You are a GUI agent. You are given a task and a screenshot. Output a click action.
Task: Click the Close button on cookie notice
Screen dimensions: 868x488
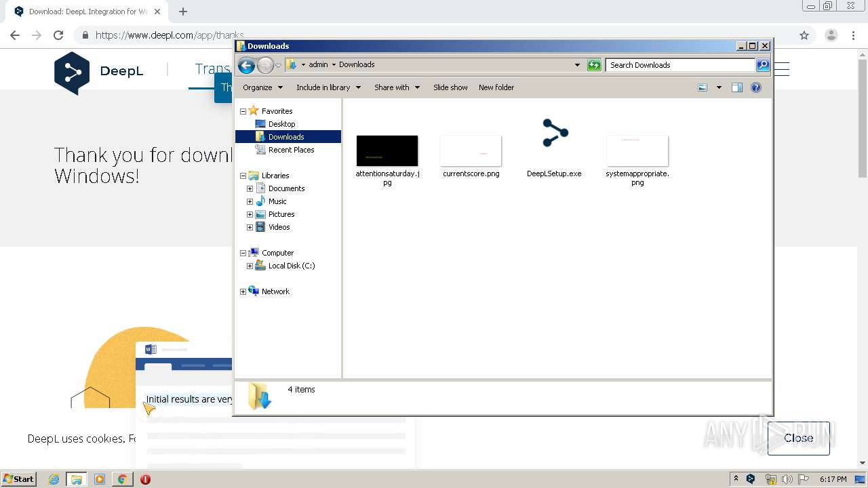click(798, 438)
